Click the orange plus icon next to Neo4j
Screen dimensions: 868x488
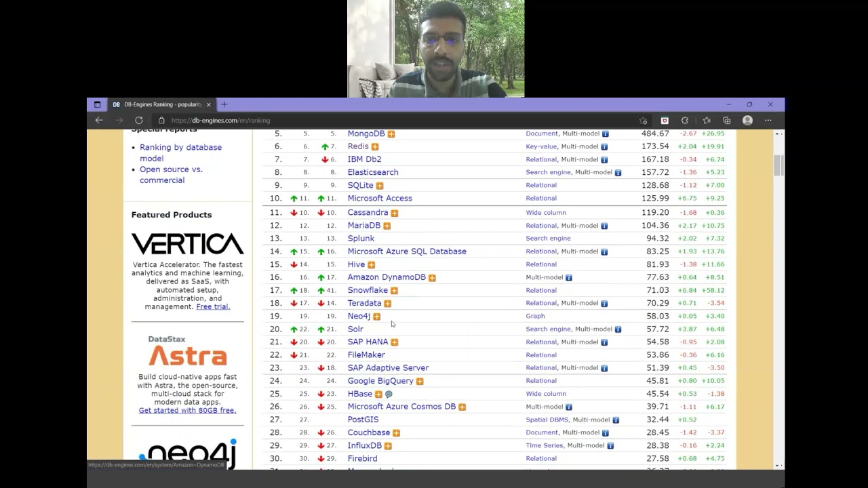click(376, 317)
